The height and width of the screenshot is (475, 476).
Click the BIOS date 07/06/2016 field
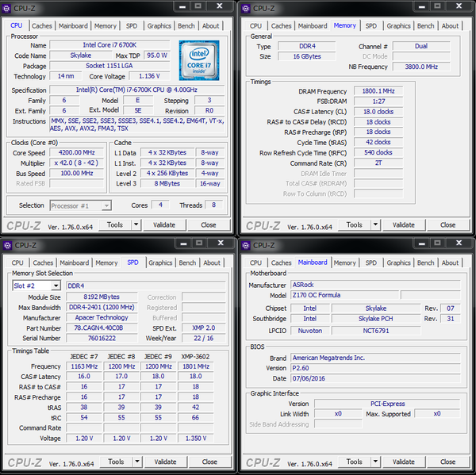coord(375,378)
